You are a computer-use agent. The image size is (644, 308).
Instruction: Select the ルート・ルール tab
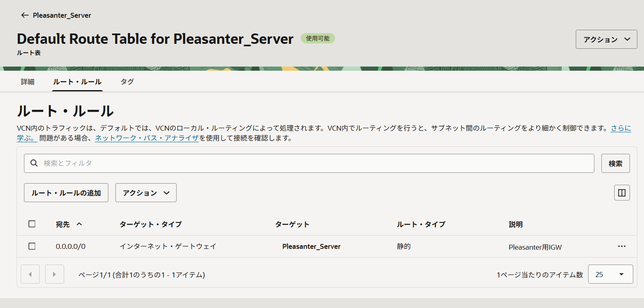77,82
